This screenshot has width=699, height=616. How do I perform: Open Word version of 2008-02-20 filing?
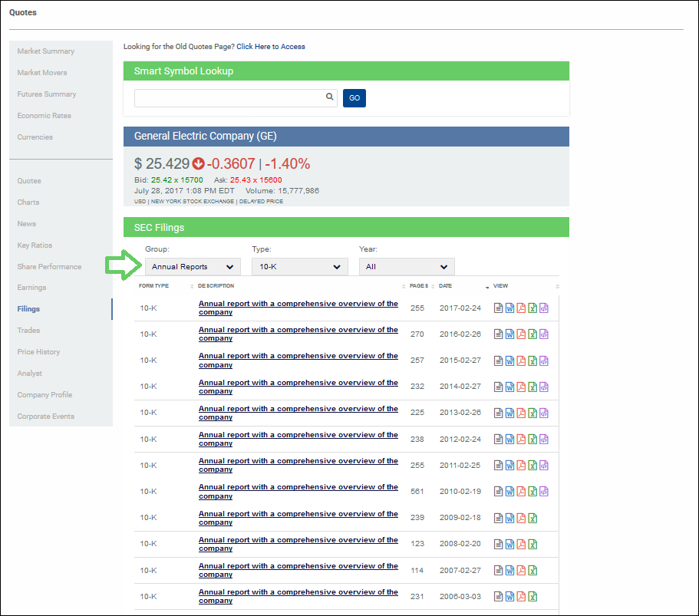pos(509,544)
